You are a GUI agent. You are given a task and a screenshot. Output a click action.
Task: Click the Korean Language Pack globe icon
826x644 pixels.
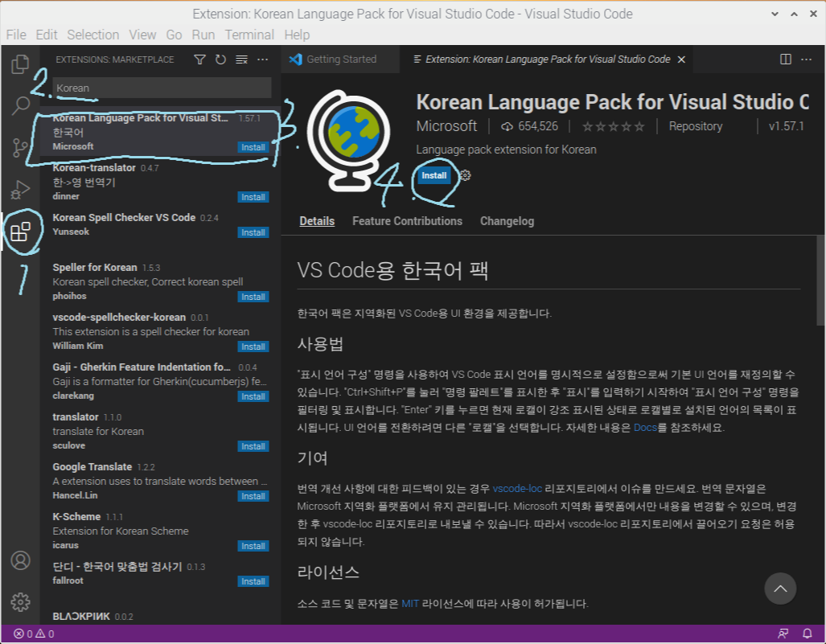(x=348, y=140)
